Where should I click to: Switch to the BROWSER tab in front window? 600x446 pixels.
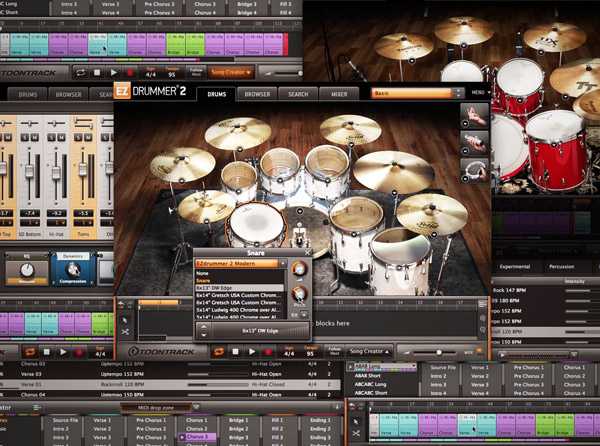pyautogui.click(x=257, y=94)
